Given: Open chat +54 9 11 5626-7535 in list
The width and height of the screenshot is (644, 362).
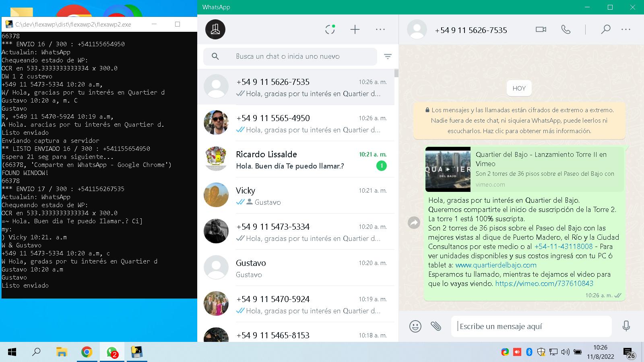Looking at the screenshot, I should 296,87.
